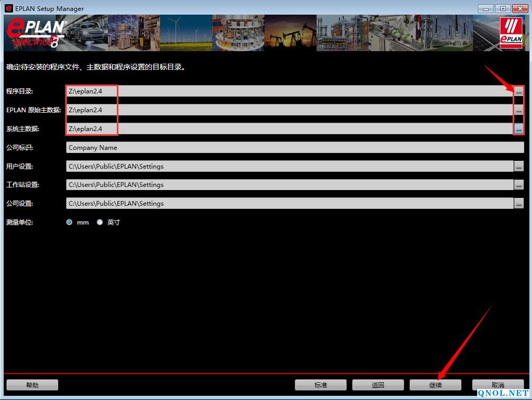Select mm as measurement unit
The height and width of the screenshot is (400, 532).
69,222
